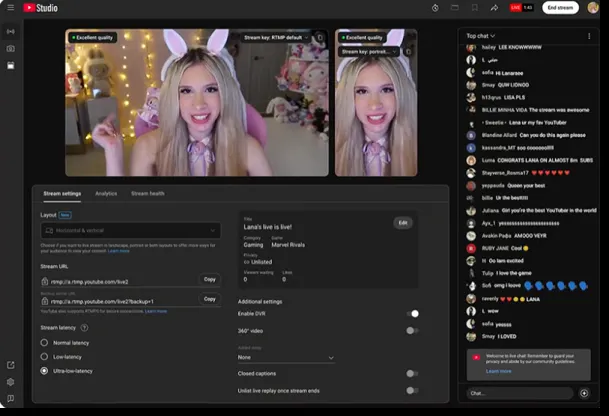Open Learn more link under Layout description
The width and height of the screenshot is (609, 416).
[119, 251]
